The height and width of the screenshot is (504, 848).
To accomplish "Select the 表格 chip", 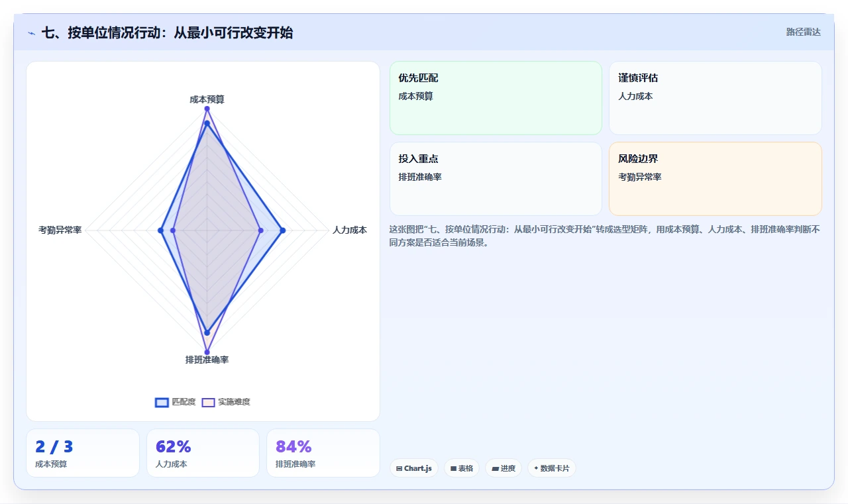I will (462, 468).
